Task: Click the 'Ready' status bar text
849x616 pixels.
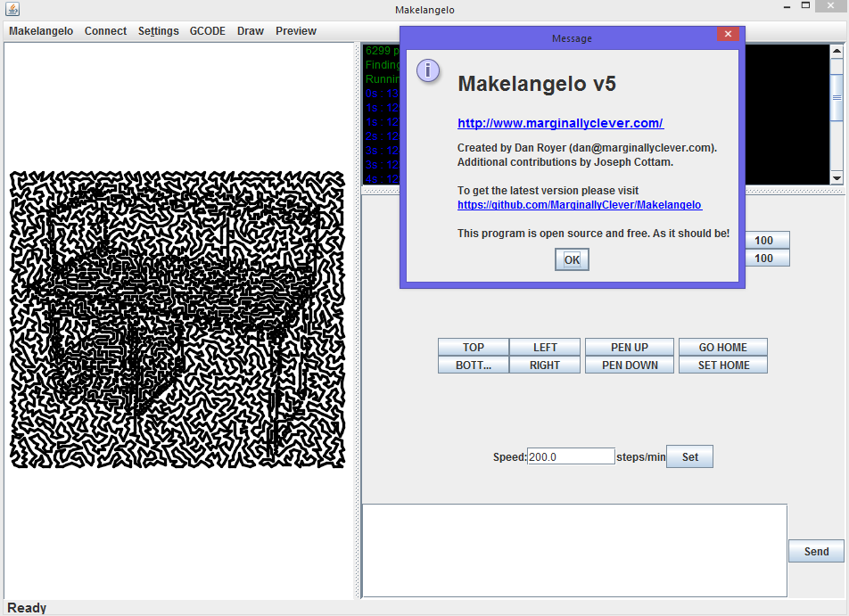Action: 27,608
